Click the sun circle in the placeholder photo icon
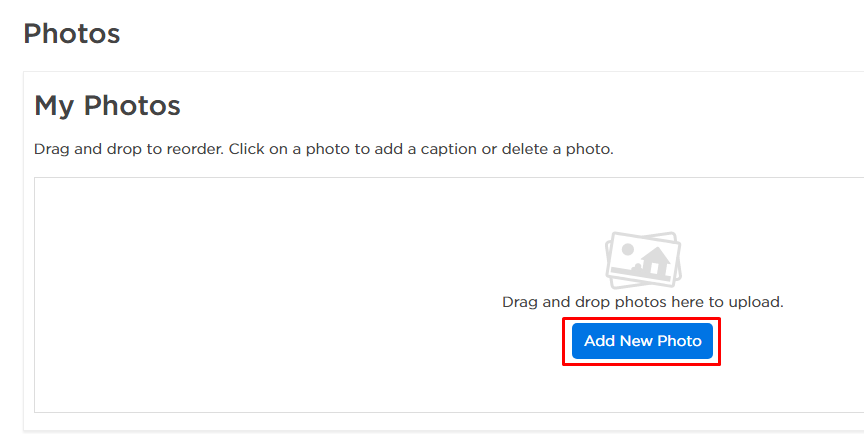This screenshot has width=864, height=434. tap(626, 251)
